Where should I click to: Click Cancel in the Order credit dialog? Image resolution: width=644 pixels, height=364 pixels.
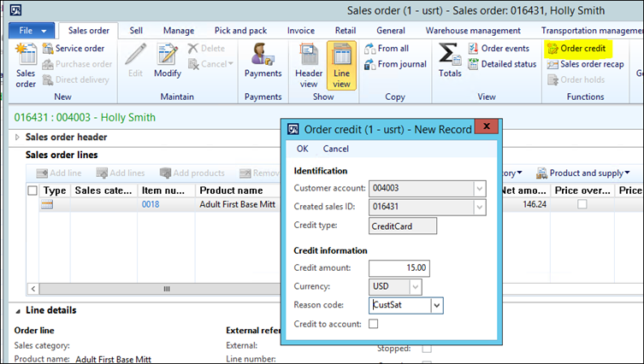[336, 149]
